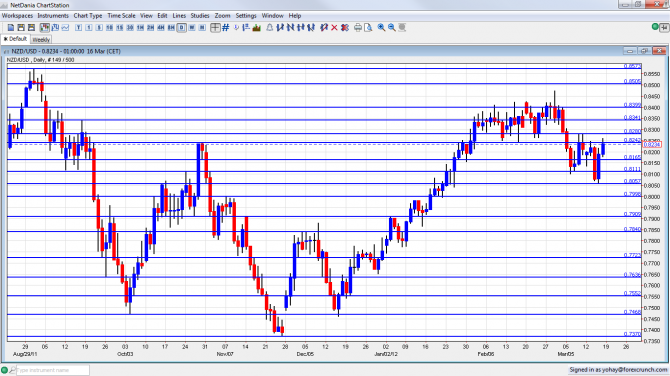Open the alert bell icon
The width and height of the screenshot is (670, 376).
pyautogui.click(x=270, y=27)
